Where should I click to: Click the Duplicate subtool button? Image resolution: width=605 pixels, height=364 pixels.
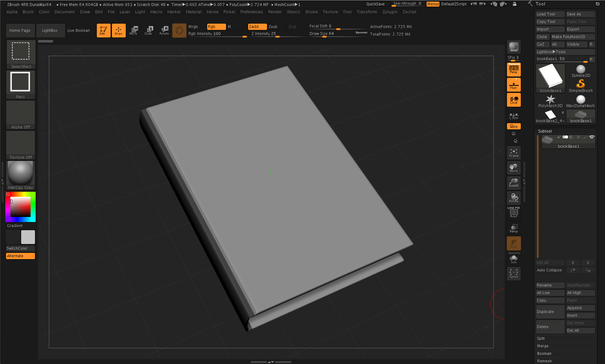550,312
